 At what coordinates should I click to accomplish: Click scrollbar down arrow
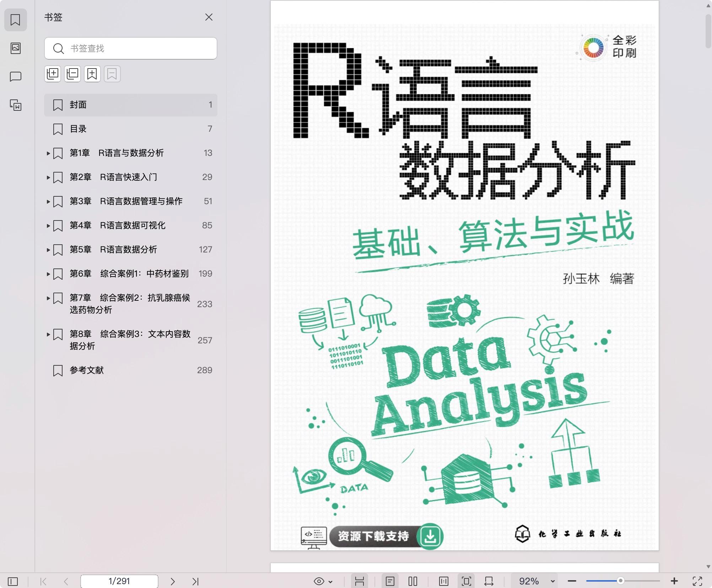pyautogui.click(x=708, y=567)
